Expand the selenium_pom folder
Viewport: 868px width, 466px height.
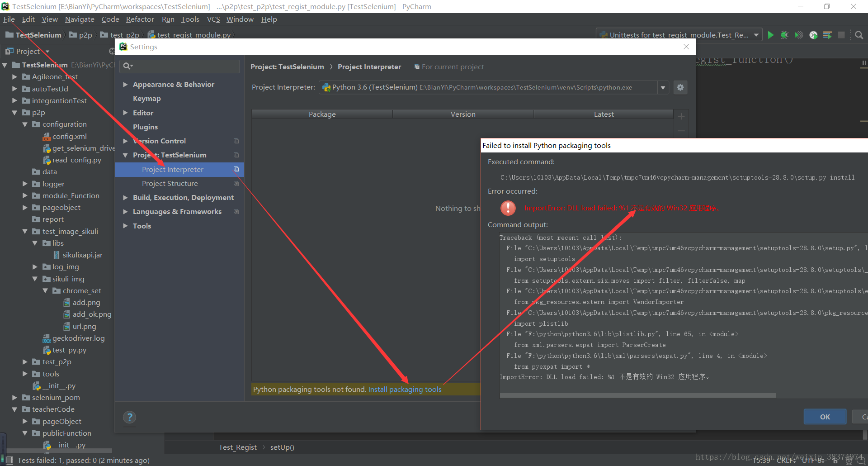14,397
